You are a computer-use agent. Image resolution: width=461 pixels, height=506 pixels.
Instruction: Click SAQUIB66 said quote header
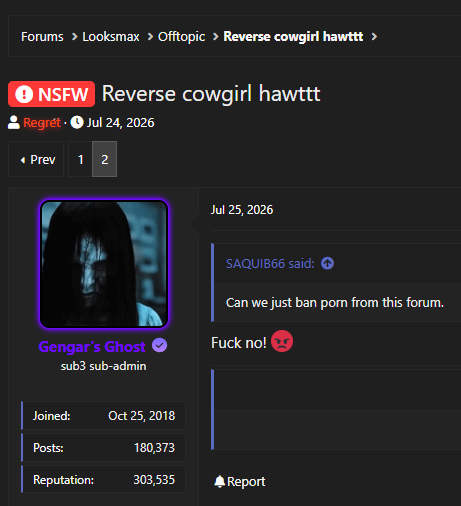point(270,263)
